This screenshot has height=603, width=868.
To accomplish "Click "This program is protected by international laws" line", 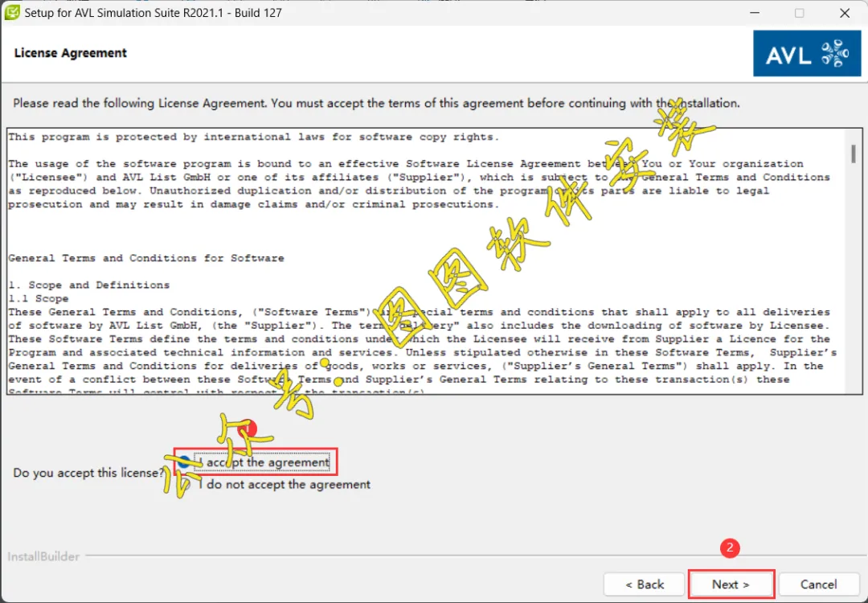I will 253,137.
